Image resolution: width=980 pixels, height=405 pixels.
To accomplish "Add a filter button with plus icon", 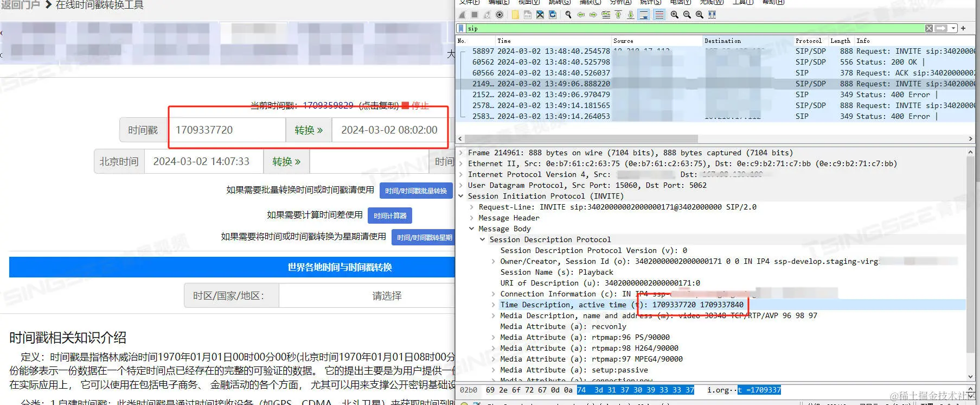I will click(963, 28).
